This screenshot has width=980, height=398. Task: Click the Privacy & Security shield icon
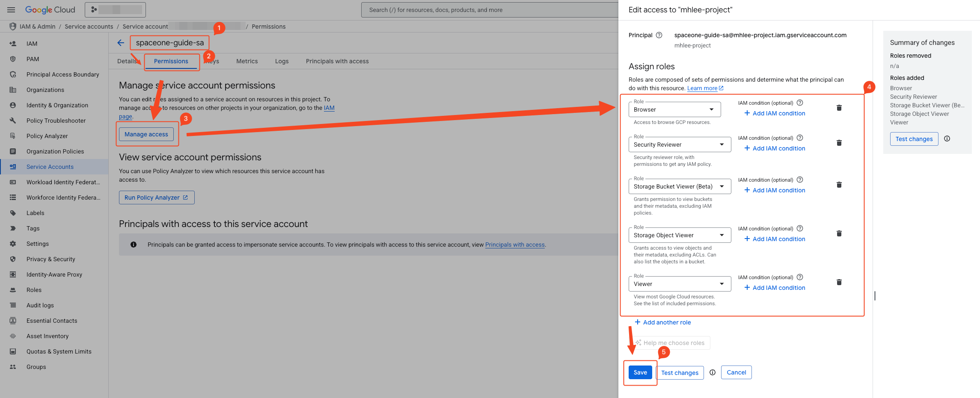[x=13, y=259]
